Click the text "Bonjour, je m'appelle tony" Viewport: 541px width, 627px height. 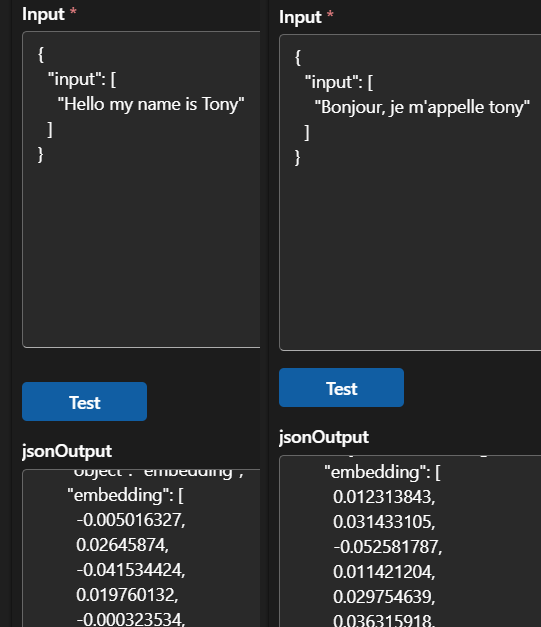pos(422,107)
